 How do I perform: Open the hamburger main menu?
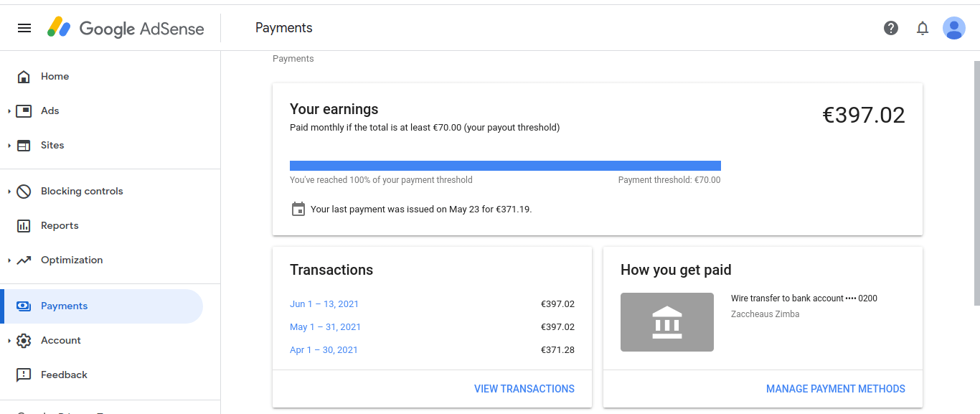24,28
